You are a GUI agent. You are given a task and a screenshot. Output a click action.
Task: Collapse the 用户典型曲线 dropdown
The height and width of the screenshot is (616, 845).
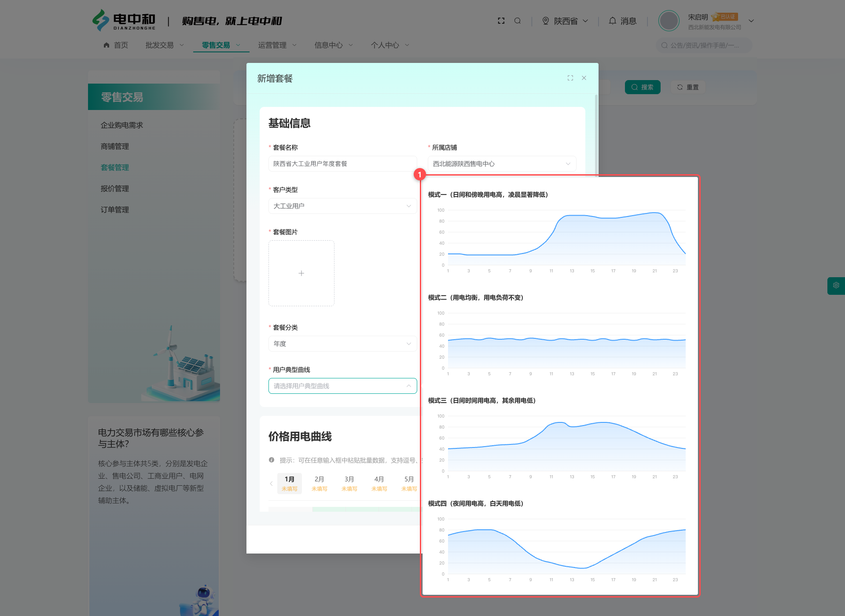[x=343, y=386]
